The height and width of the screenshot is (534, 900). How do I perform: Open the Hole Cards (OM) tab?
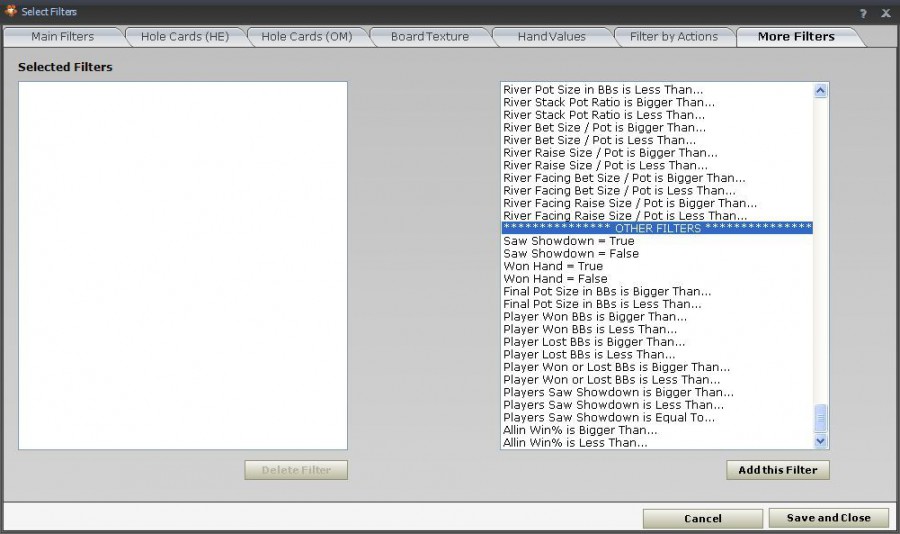tap(306, 37)
